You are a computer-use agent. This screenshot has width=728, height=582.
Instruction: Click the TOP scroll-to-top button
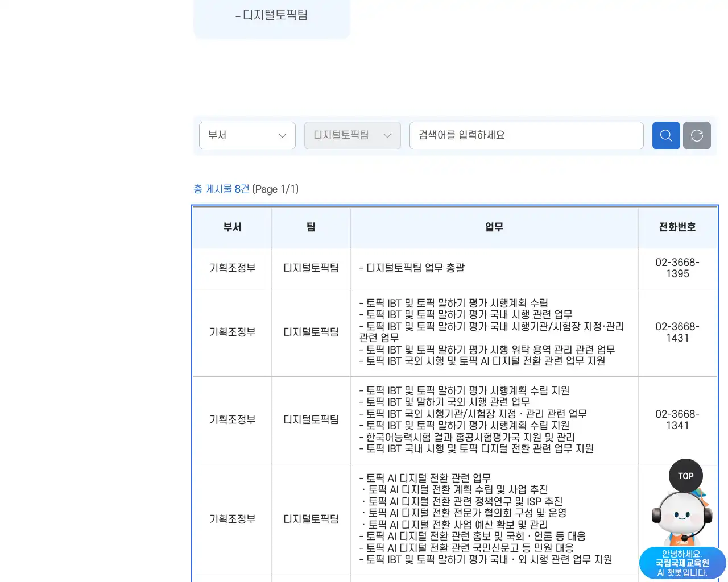pos(685,476)
